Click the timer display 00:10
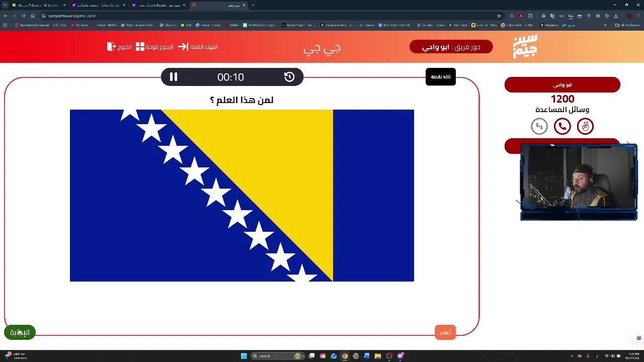Screen dimensions: 644x362 [230, 77]
